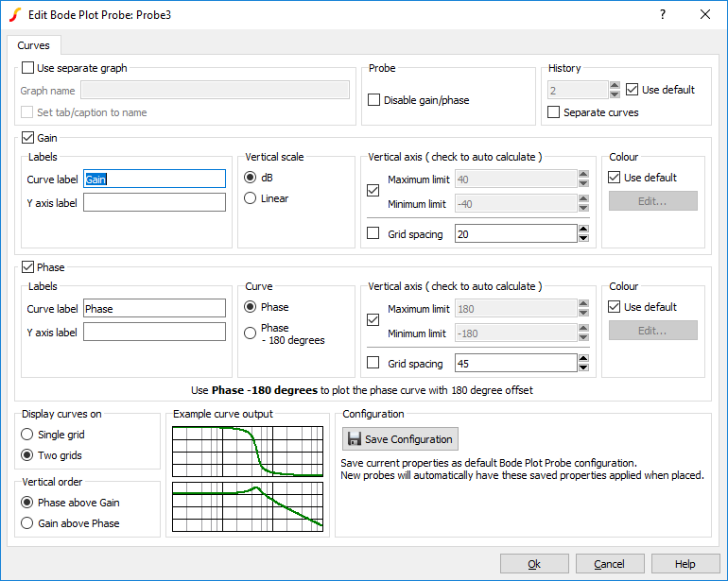This screenshot has height=581, width=728.
Task: Decrease Phase grid spacing with down arrow
Action: tap(584, 368)
